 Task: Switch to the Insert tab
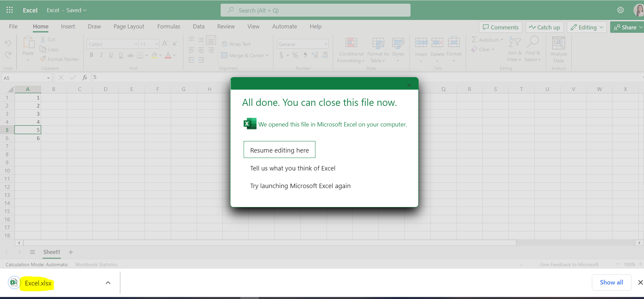click(x=68, y=26)
